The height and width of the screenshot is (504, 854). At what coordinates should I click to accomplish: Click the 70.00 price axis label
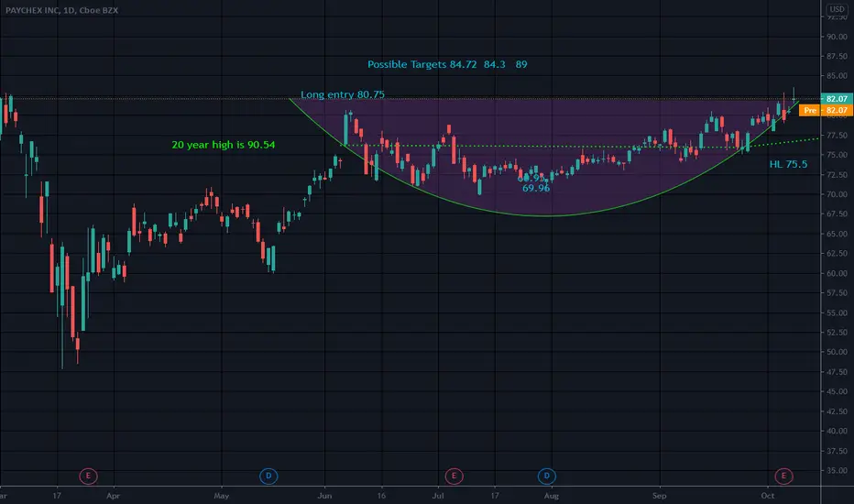pyautogui.click(x=837, y=194)
